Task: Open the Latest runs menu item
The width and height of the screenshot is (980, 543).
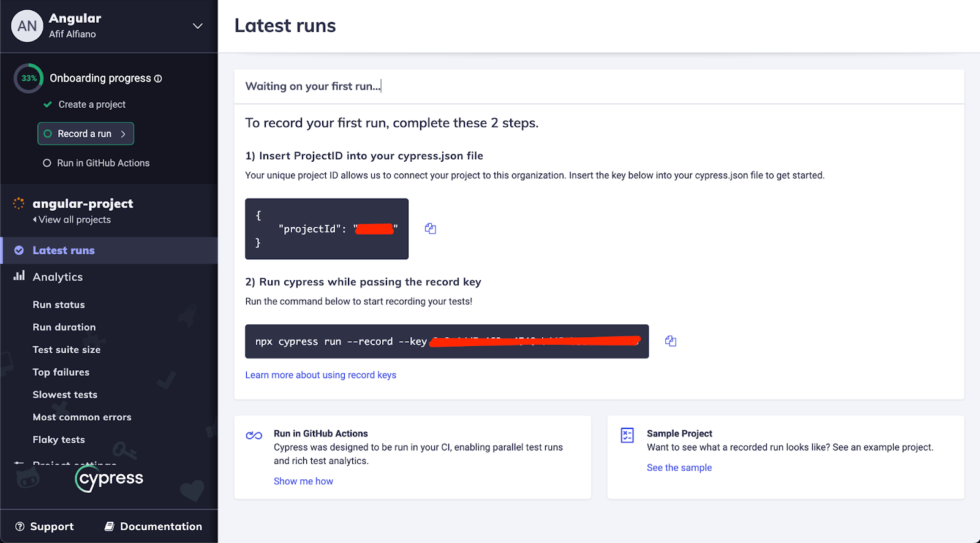Action: [x=109, y=250]
